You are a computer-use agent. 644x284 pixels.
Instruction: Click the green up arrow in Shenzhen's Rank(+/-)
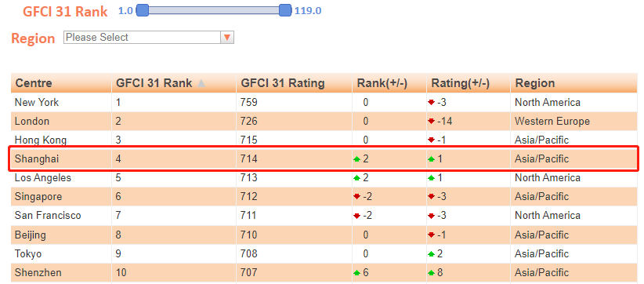[357, 273]
